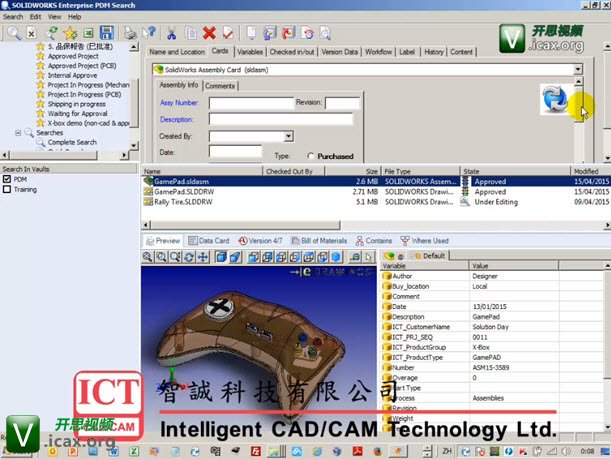Start search with the magnifier toolbar icon
Image resolution: width=611 pixels, height=459 pixels.
pyautogui.click(x=14, y=33)
